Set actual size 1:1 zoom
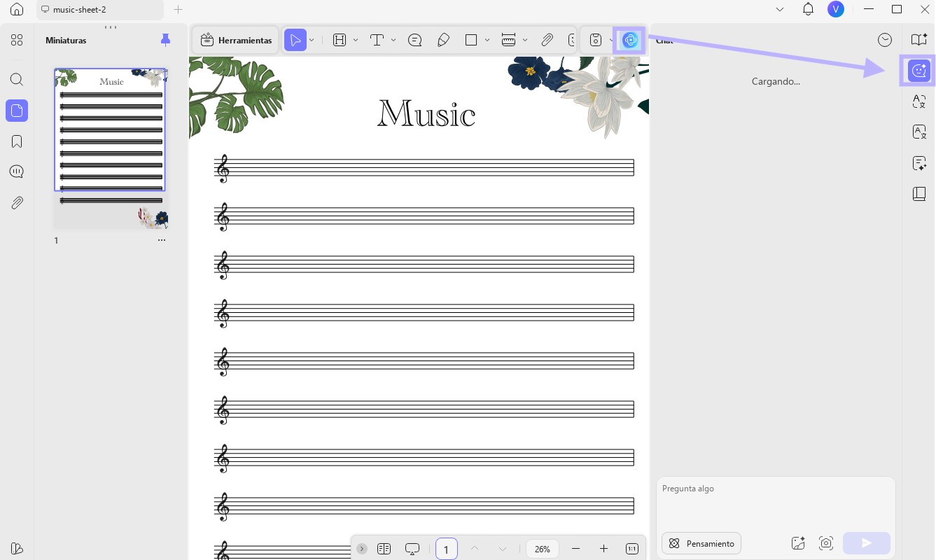 [x=631, y=549]
